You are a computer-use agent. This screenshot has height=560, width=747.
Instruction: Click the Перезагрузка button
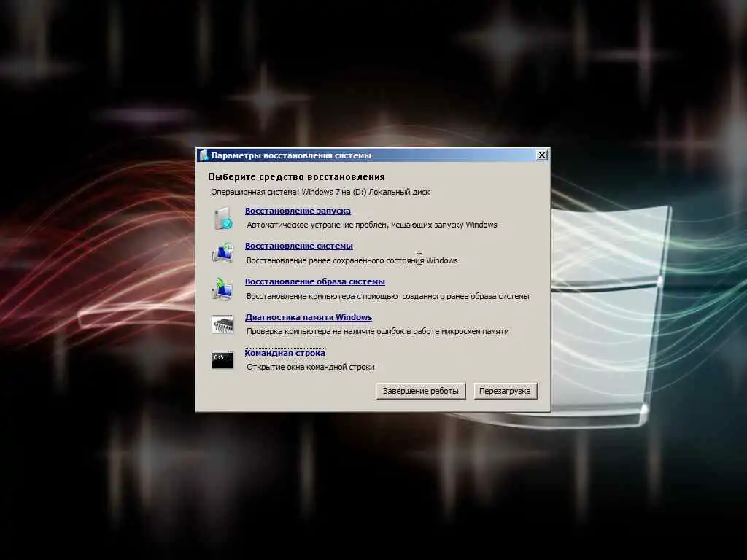pos(505,391)
